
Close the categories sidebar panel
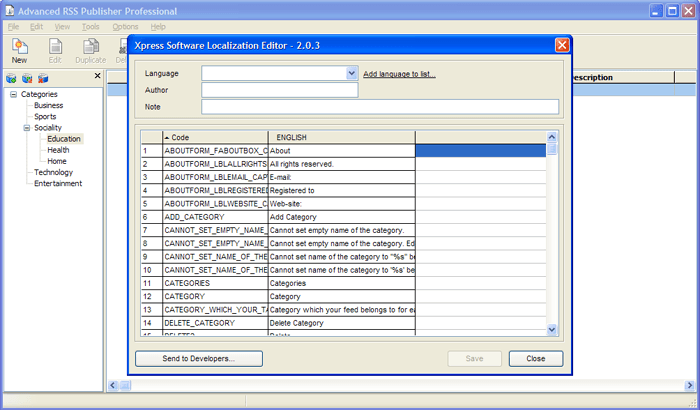(97, 76)
